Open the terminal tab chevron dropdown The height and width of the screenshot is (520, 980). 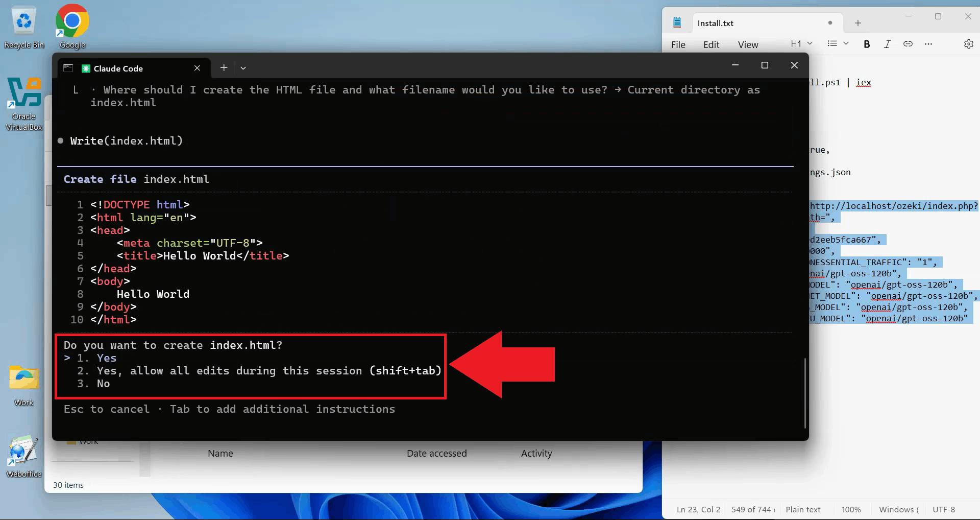(x=243, y=67)
